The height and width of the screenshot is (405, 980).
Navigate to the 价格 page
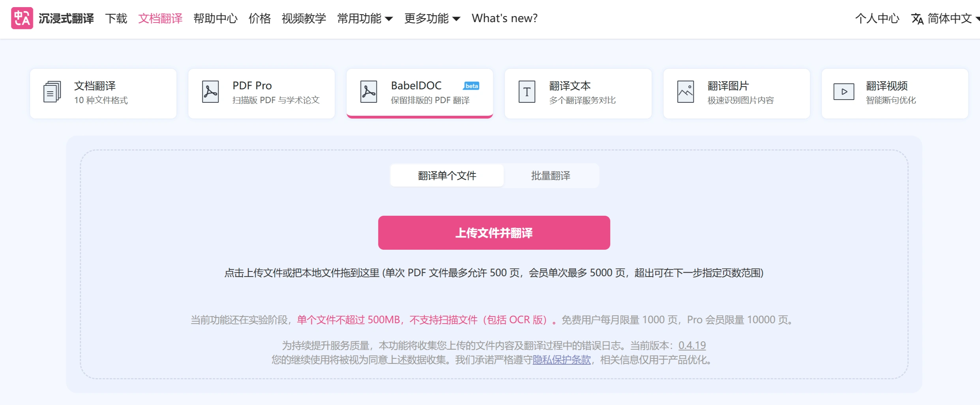point(259,18)
